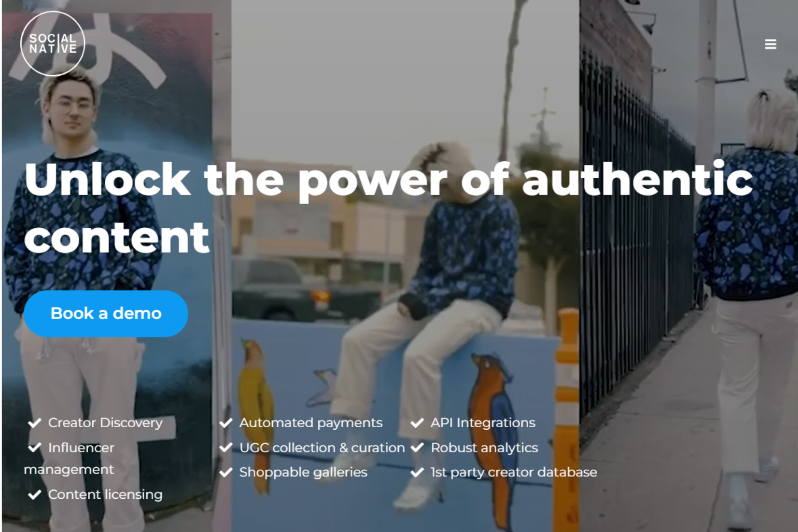The image size is (798, 532).
Task: Select the Robust analytics feature text
Action: (484, 448)
